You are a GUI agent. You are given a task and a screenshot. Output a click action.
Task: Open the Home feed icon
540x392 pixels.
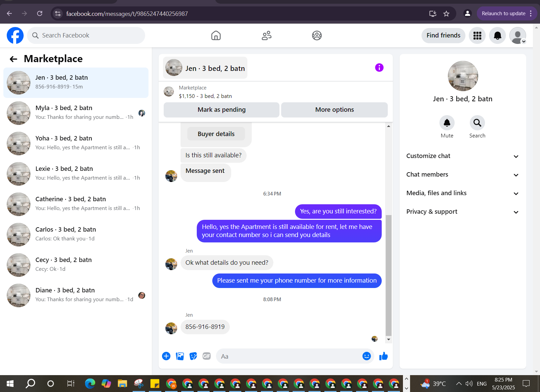tap(216, 35)
